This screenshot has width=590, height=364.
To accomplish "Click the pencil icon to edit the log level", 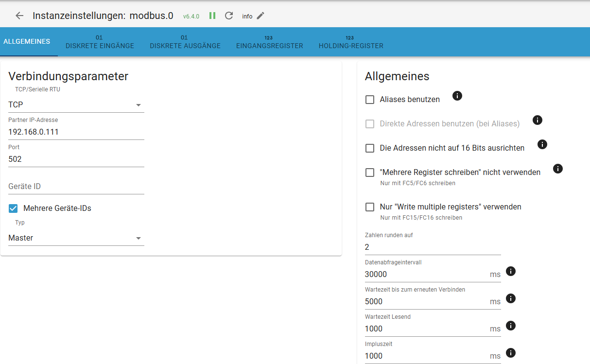I will click(x=260, y=16).
